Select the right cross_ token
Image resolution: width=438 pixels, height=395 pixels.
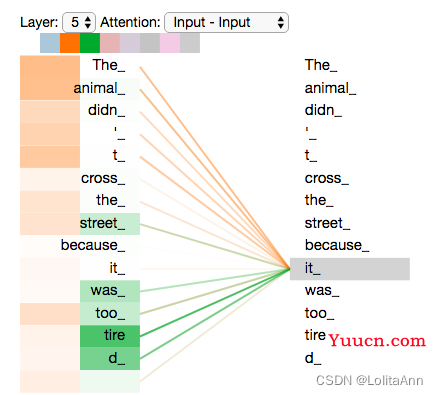coord(326,179)
